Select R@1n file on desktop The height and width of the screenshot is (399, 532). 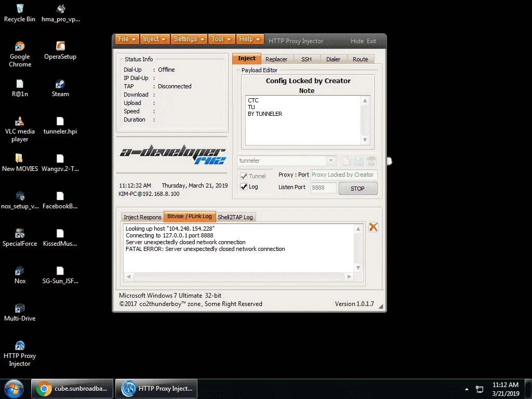pyautogui.click(x=20, y=88)
